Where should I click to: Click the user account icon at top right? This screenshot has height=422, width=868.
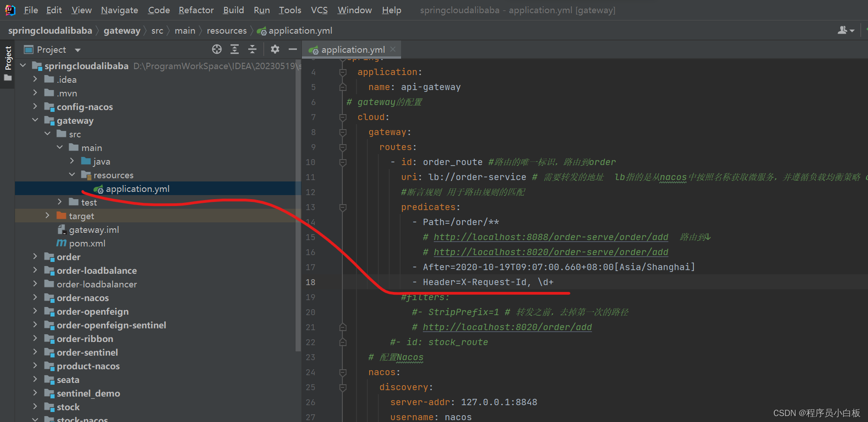click(x=846, y=30)
